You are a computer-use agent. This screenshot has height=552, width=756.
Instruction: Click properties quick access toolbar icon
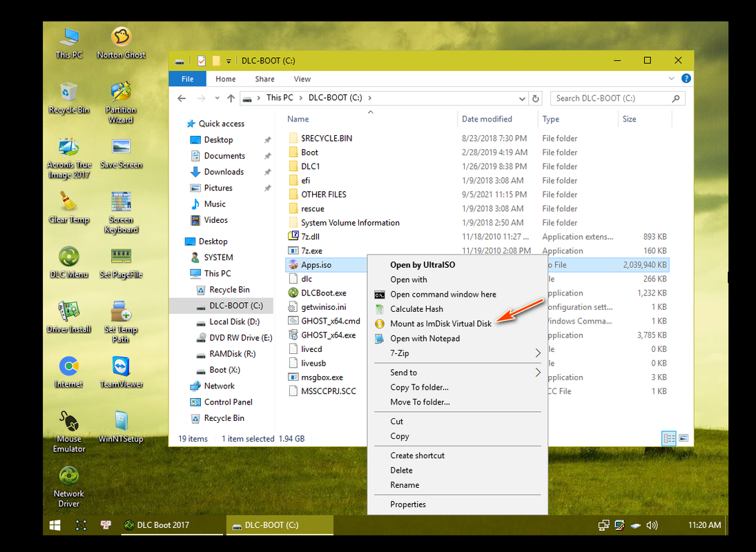(202, 61)
